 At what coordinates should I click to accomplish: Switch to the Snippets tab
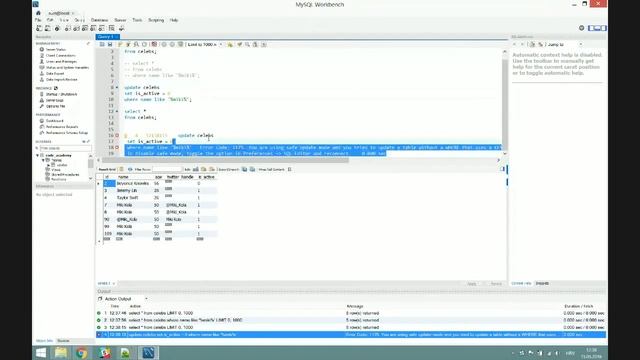pyautogui.click(x=542, y=283)
